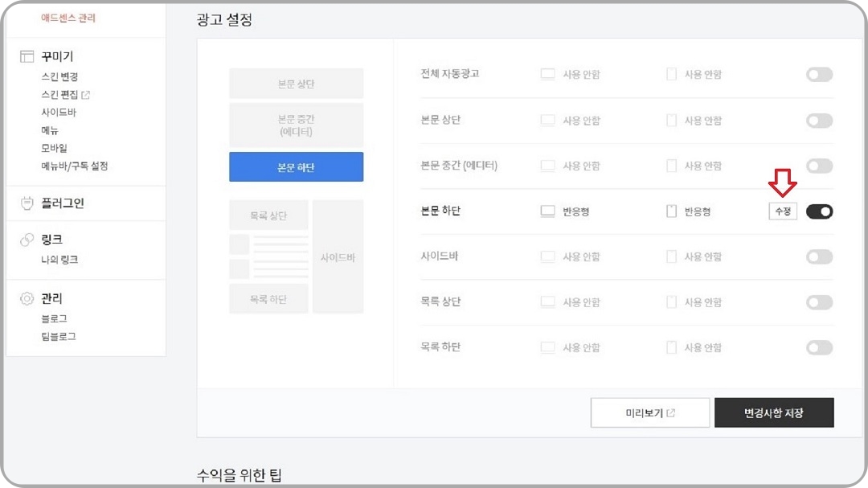
Task: Enable the 전체 자동광고 toggle
Action: 819,74
